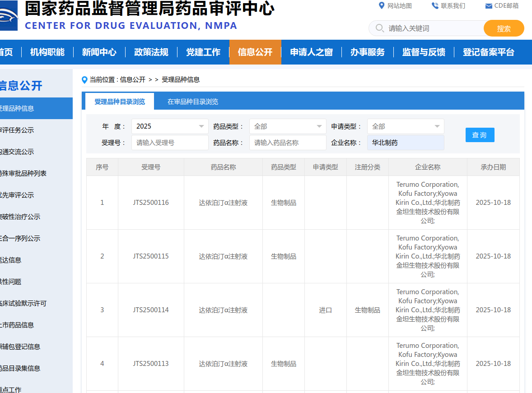
Task: Click the CDE mailbox envelope icon
Action: (x=488, y=6)
